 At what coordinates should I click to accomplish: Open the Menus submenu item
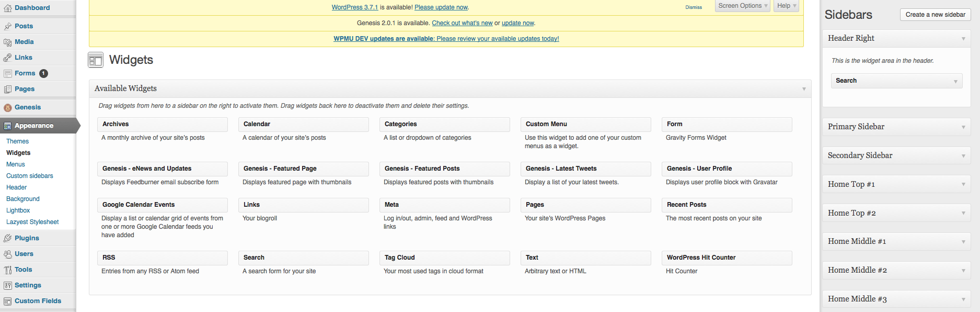click(x=16, y=164)
